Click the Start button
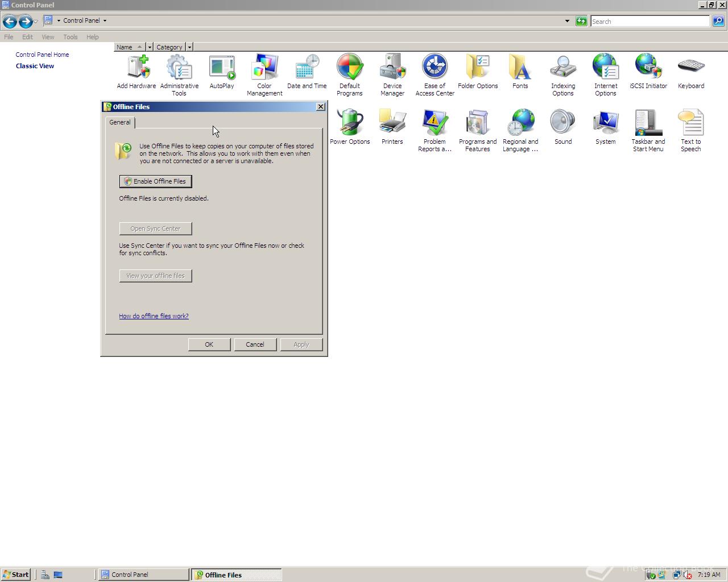Image resolution: width=728 pixels, height=582 pixels. tap(15, 575)
